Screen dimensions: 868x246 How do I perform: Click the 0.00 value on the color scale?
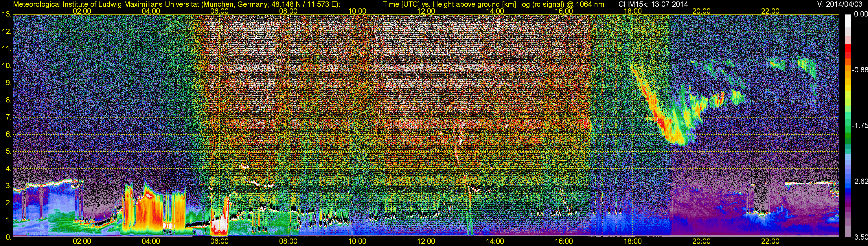pyautogui.click(x=860, y=14)
